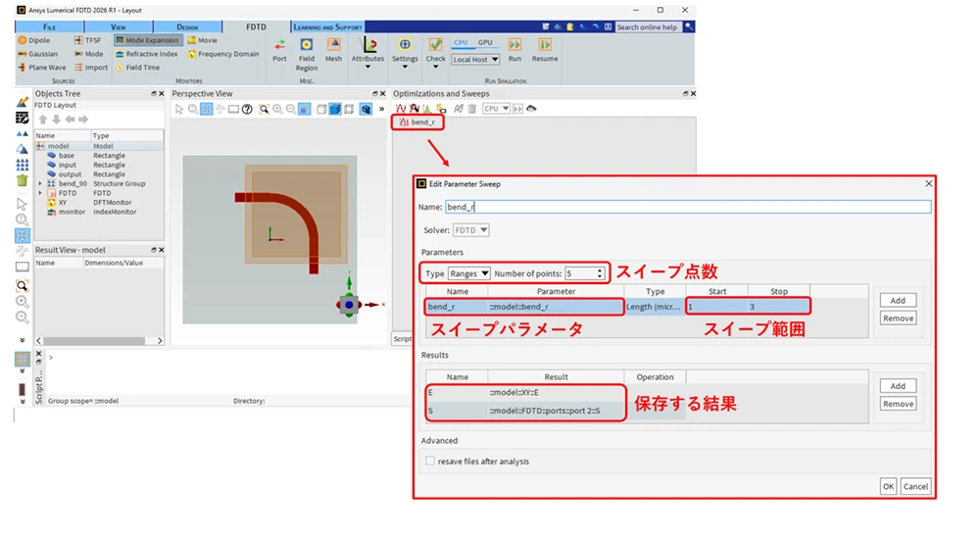This screenshot has width=980, height=537.
Task: Click the Add button in Parameters
Action: 898,300
